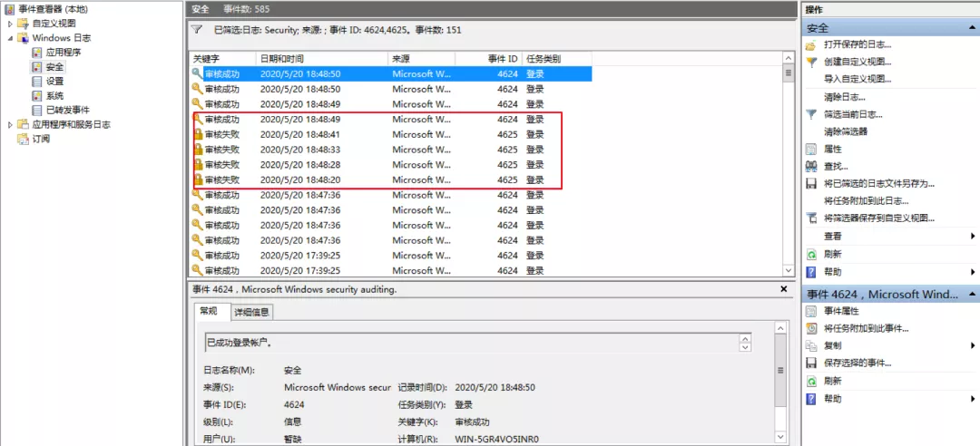980x446 pixels.
Task: Click 查找 binoculars action
Action: click(x=811, y=166)
